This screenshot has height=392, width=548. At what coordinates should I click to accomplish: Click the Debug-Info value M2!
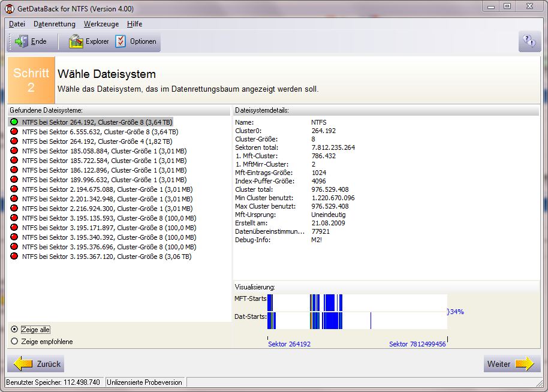coord(317,240)
